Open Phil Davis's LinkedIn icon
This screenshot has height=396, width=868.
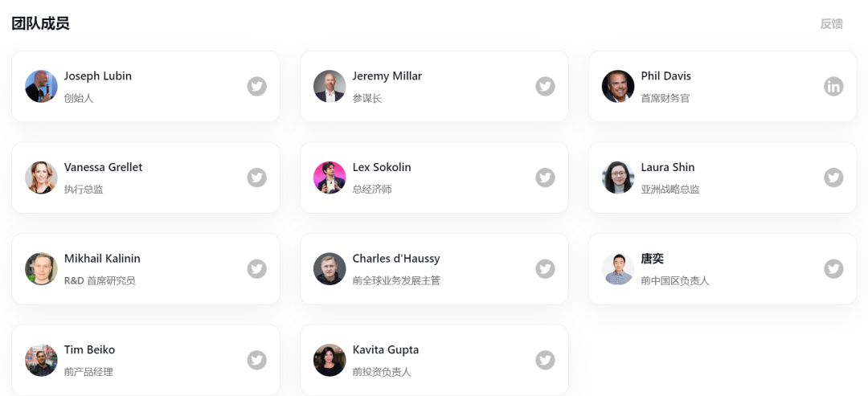[x=833, y=86]
